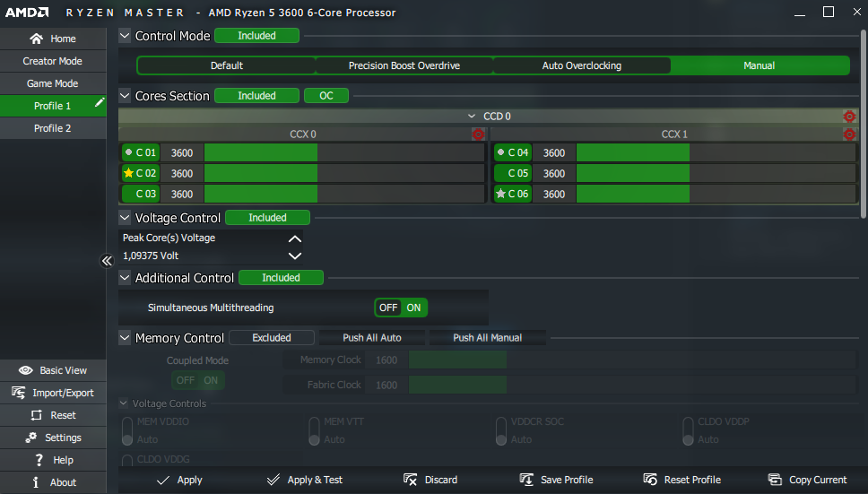Viewport: 868px width, 494px height.
Task: Toggle Voltage Control Included button
Action: click(x=267, y=217)
